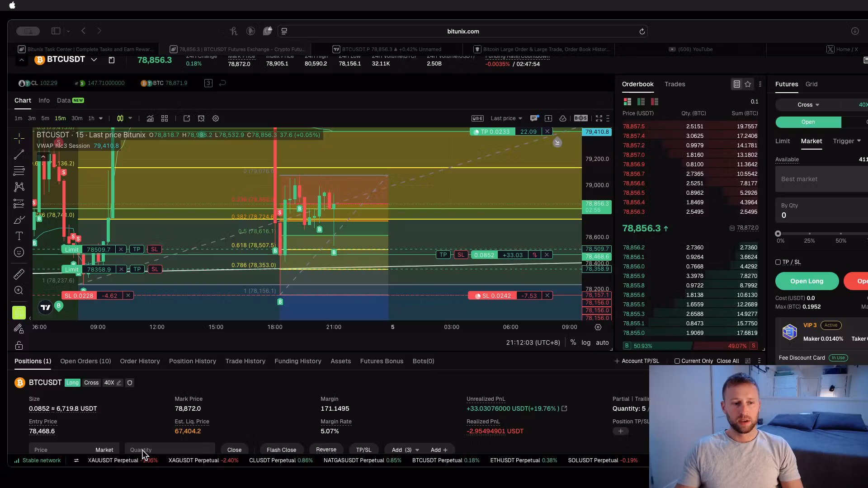Switch chart panel to Info tab
This screenshot has height=488, width=868.
44,100
